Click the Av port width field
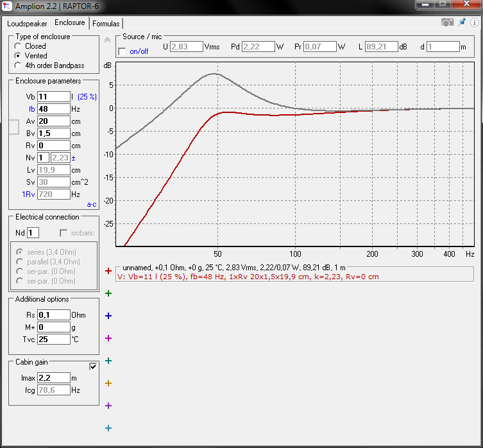483x448 pixels. 54,121
